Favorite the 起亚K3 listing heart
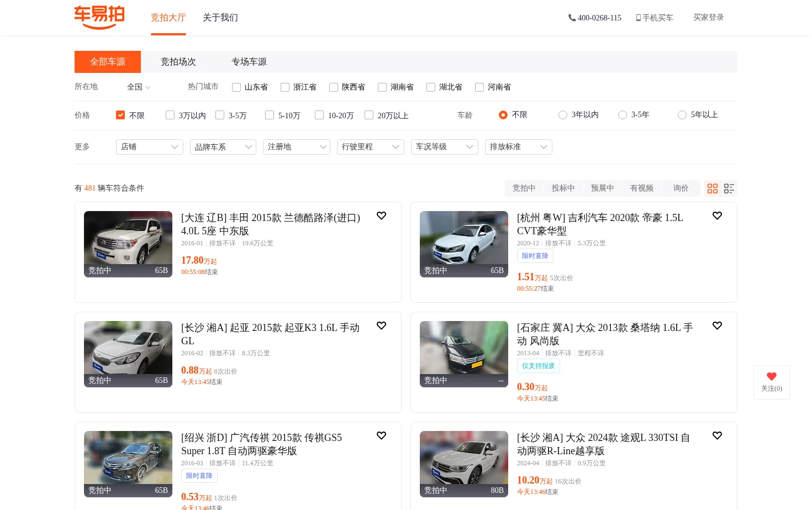 pos(381,325)
